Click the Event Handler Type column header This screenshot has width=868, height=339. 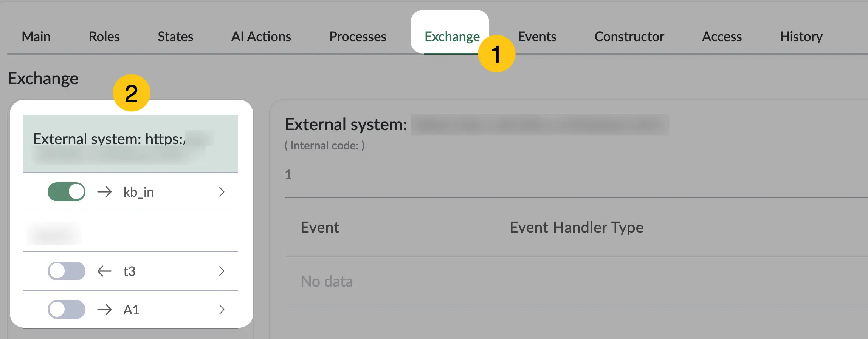[577, 227]
